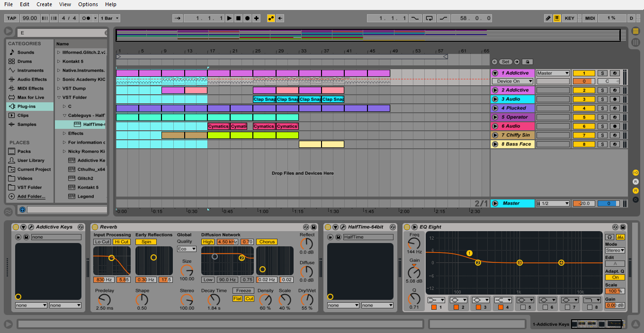Open the quantization 1 Bar dropdown

109,18
